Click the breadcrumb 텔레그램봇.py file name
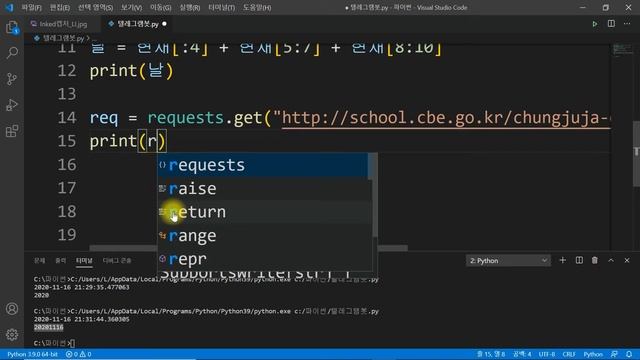 pyautogui.click(x=63, y=38)
